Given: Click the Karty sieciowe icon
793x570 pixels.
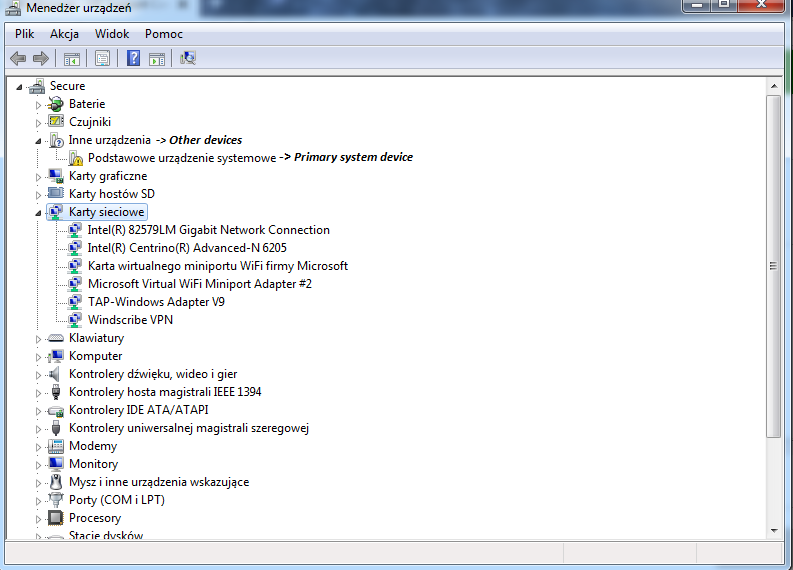Looking at the screenshot, I should [x=56, y=212].
